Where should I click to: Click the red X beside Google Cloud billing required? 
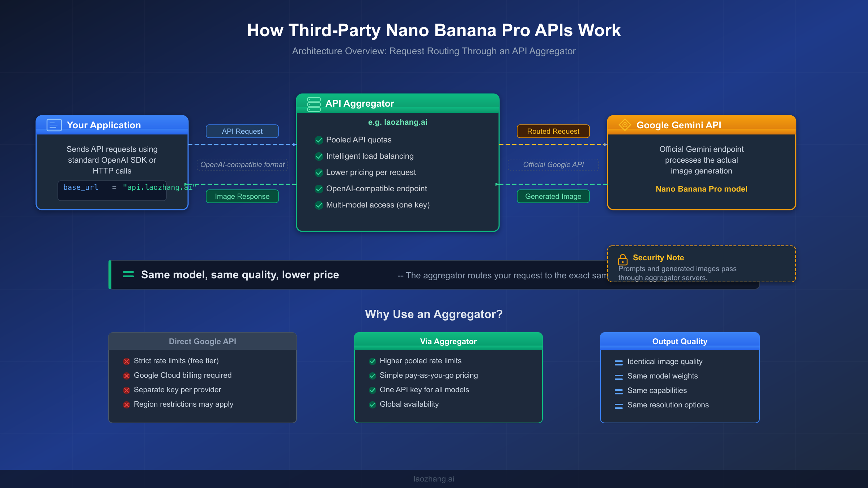tap(127, 376)
